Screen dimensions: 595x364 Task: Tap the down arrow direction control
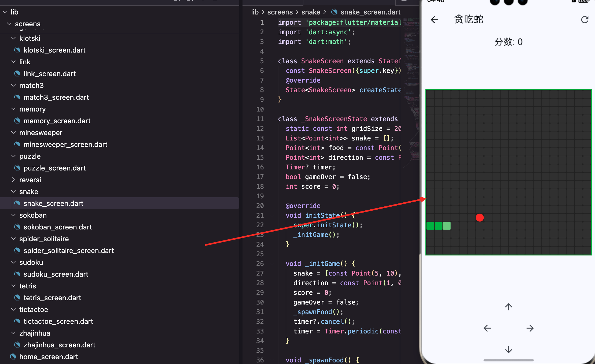(x=508, y=350)
